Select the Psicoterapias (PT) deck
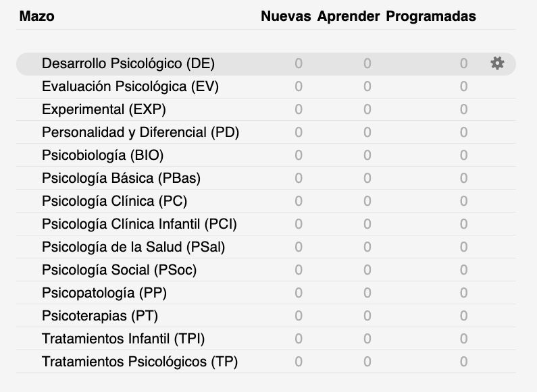The height and width of the screenshot is (392, 537). pyautogui.click(x=100, y=316)
